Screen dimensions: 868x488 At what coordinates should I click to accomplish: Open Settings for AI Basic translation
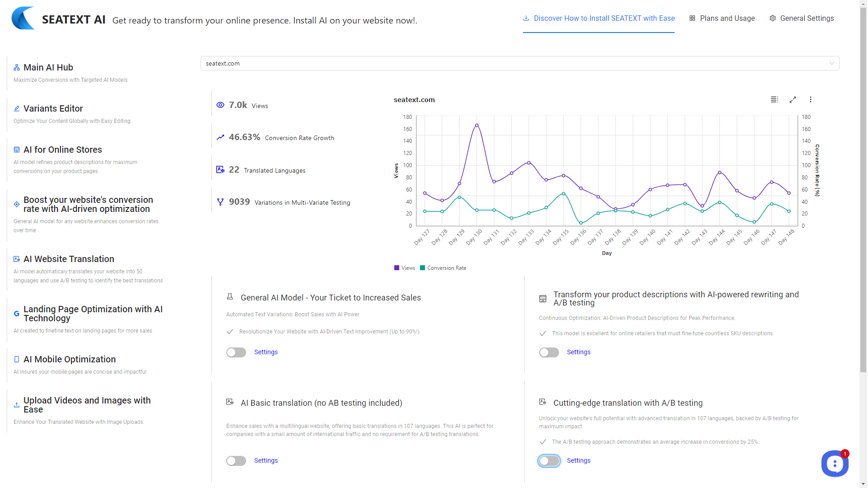[x=266, y=461]
